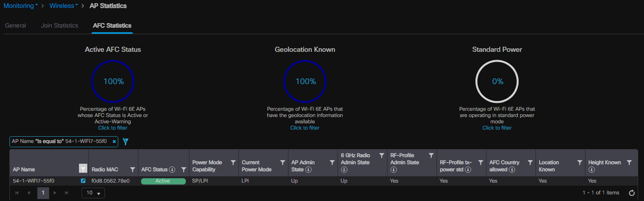
Task: Show info tooltip for AFC Status header
Action: (x=172, y=170)
